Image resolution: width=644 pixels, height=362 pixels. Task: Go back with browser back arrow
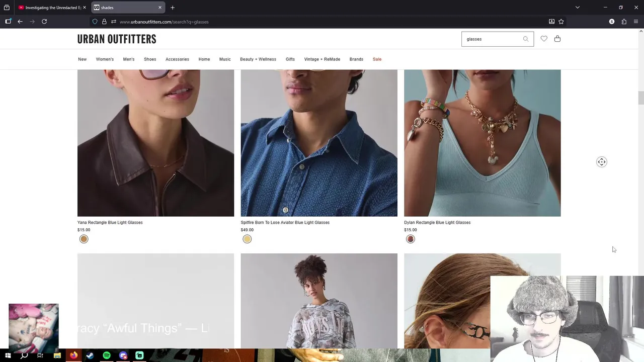click(20, 22)
